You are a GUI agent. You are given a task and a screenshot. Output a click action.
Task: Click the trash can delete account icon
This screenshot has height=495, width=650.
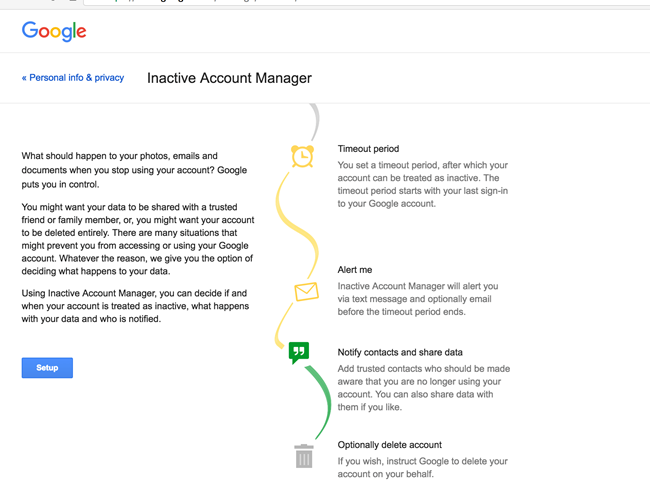(x=304, y=456)
